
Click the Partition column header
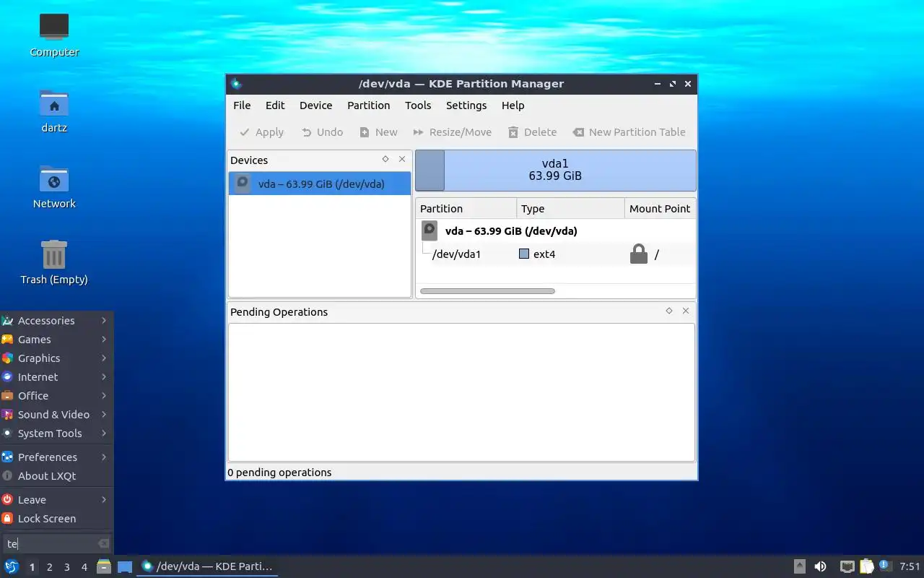466,209
